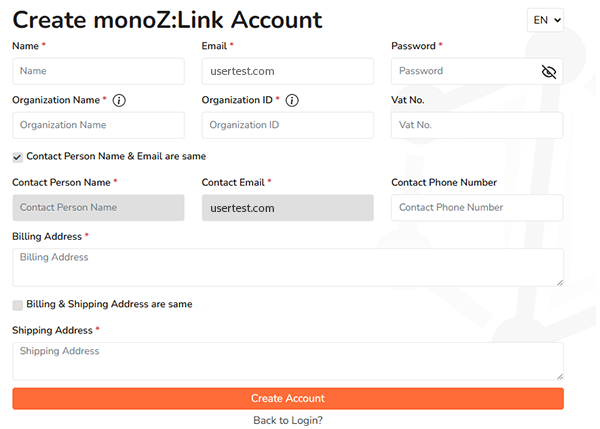Uncheck Contact Person Name & Email same
This screenshot has width=600, height=429.
pos(18,157)
